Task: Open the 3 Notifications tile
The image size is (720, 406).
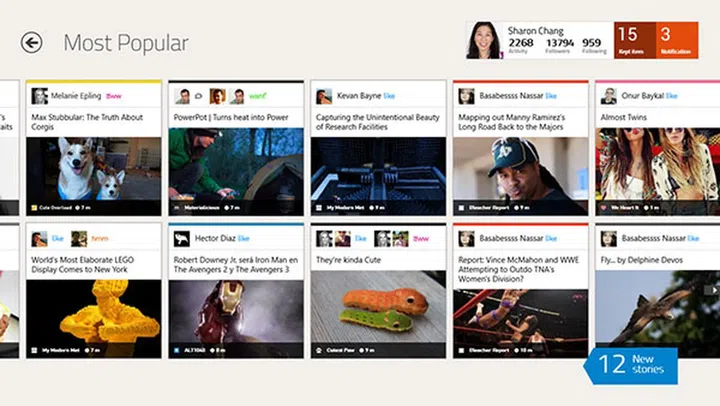Action: click(x=677, y=40)
